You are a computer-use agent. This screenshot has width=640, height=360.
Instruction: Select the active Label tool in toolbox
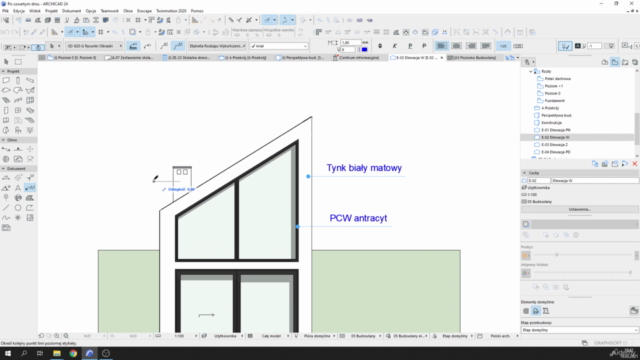coord(30,188)
